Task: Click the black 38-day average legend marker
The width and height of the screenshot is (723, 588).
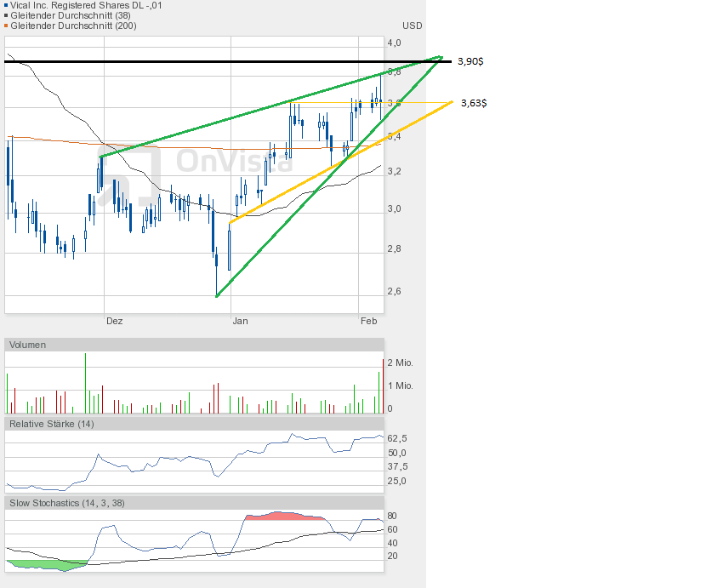Action: 6,15
